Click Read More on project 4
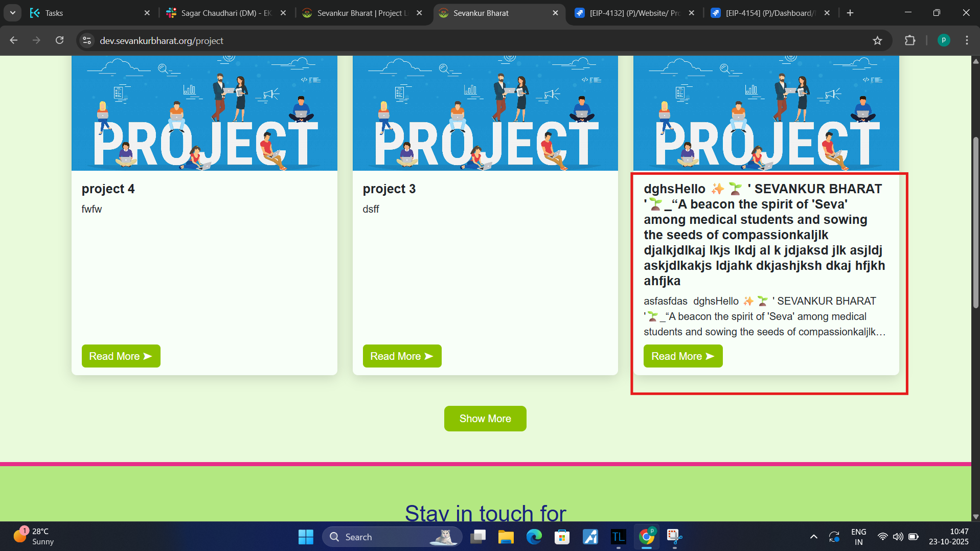This screenshot has width=980, height=551. click(121, 356)
